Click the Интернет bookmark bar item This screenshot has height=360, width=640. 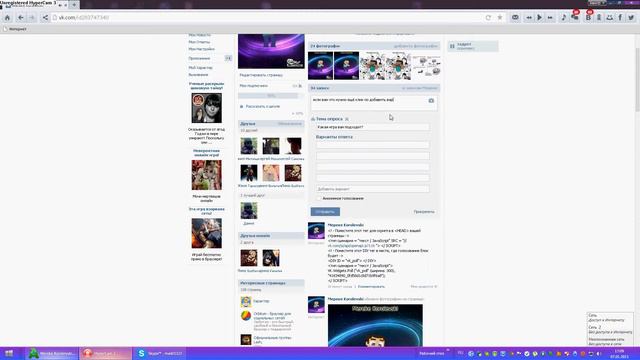pos(15,29)
